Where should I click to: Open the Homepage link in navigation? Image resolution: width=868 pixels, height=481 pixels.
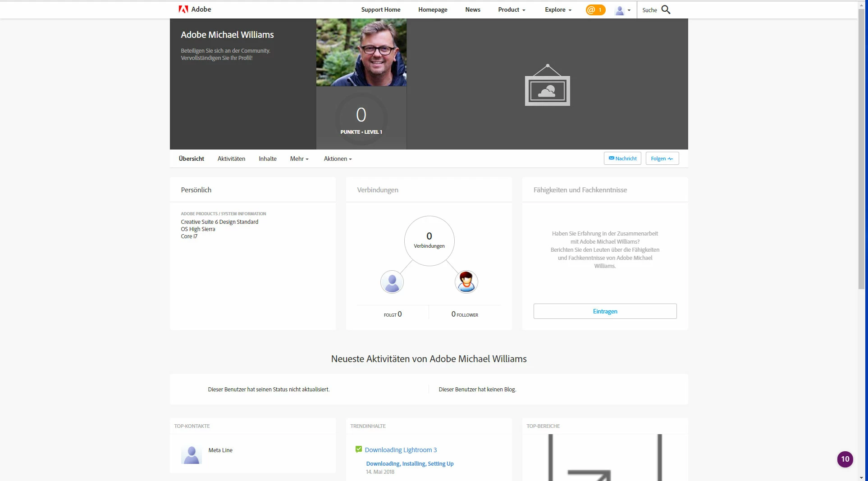click(x=433, y=9)
